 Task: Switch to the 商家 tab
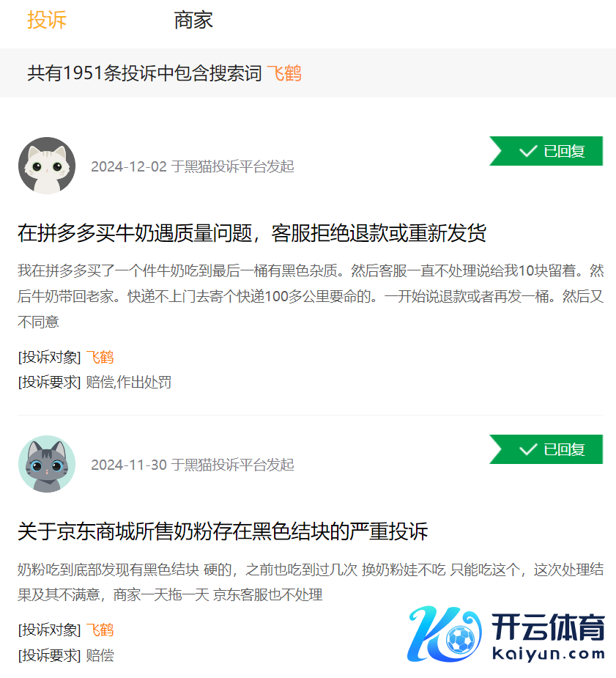point(193,20)
